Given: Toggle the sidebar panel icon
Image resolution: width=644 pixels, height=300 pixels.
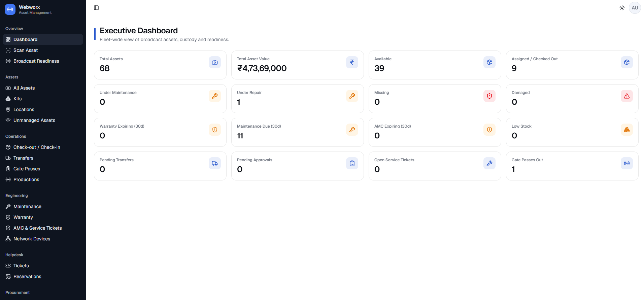Looking at the screenshot, I should pos(96,8).
